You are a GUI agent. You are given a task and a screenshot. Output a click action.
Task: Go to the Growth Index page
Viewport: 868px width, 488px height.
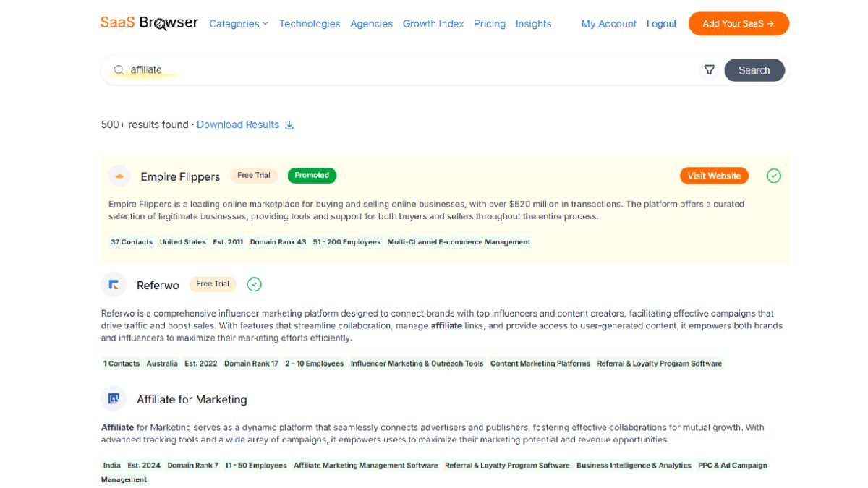[x=433, y=24]
